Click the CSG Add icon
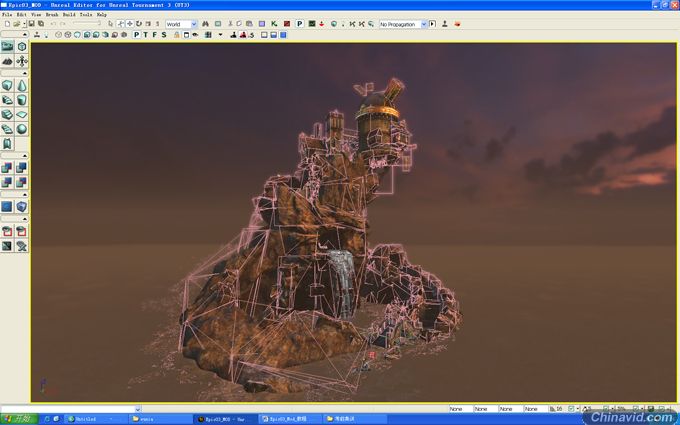 coord(7,167)
